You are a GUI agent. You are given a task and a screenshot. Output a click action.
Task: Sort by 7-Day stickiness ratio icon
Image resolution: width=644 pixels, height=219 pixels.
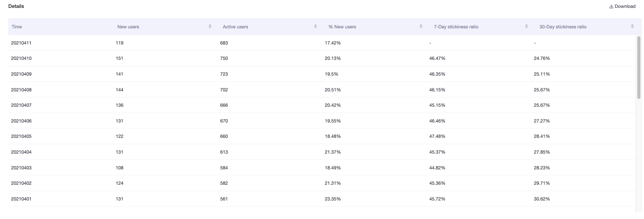click(x=526, y=26)
